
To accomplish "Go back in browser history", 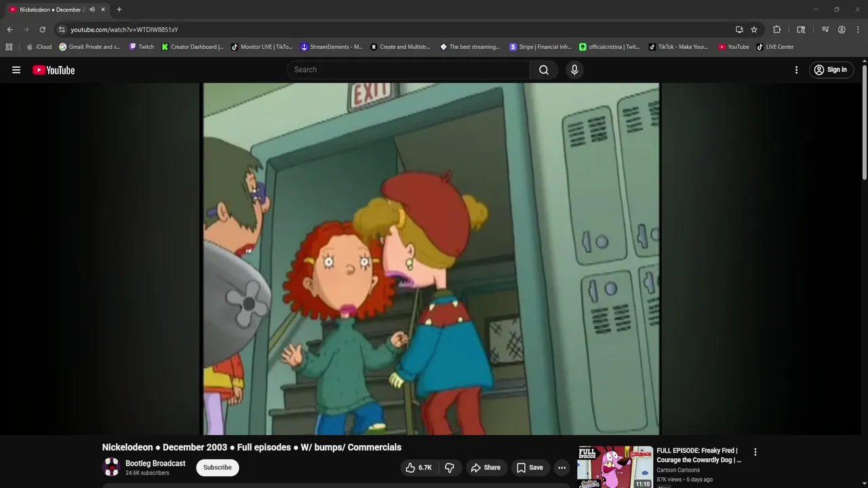I will click(x=9, y=30).
